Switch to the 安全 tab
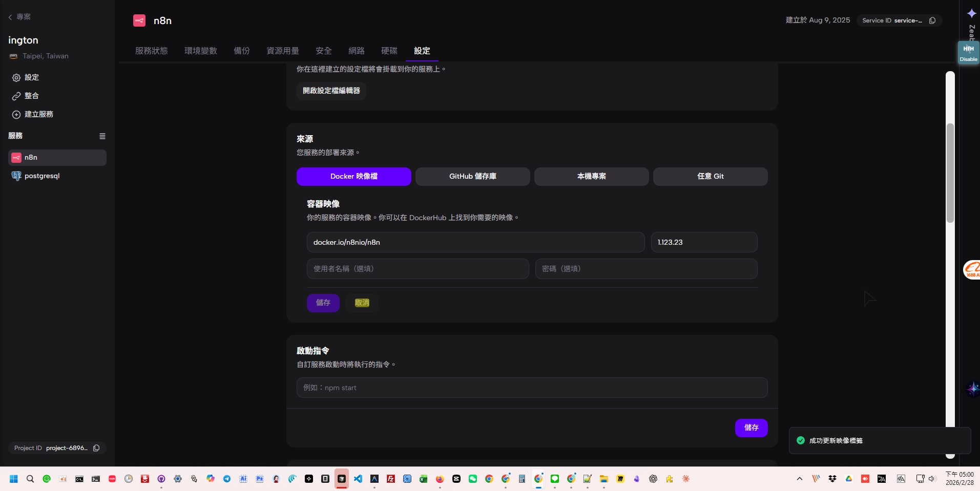Image resolution: width=980 pixels, height=491 pixels. click(324, 51)
